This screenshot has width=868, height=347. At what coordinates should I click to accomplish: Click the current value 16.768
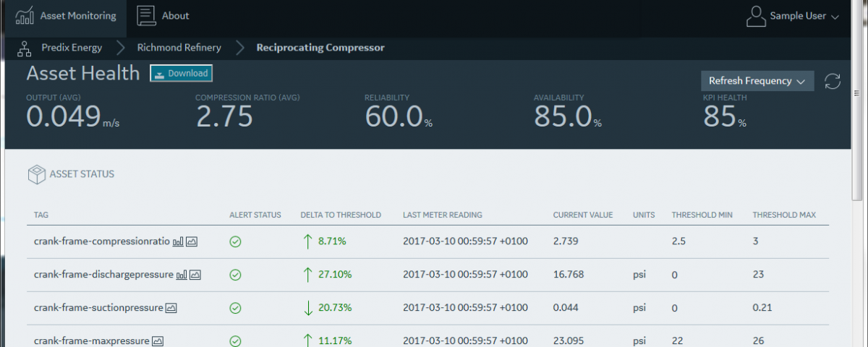569,275
